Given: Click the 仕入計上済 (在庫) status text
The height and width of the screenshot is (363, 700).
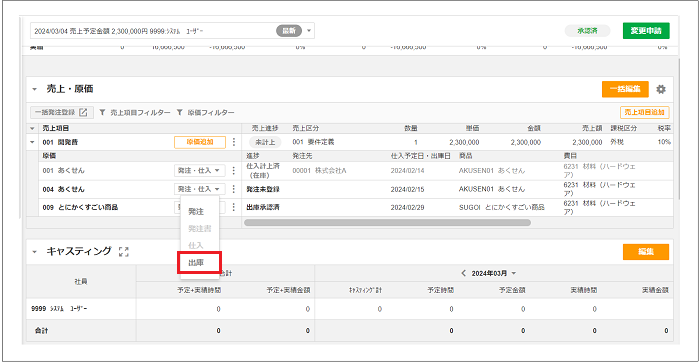Looking at the screenshot, I should 263,171.
